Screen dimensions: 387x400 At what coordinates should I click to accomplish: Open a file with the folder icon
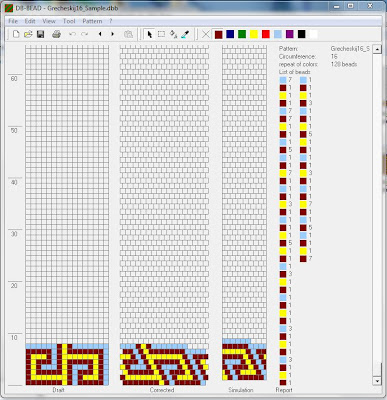click(28, 34)
